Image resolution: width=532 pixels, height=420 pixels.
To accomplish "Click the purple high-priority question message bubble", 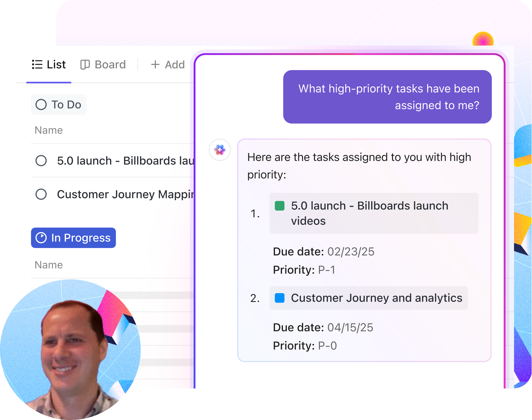I will click(387, 97).
